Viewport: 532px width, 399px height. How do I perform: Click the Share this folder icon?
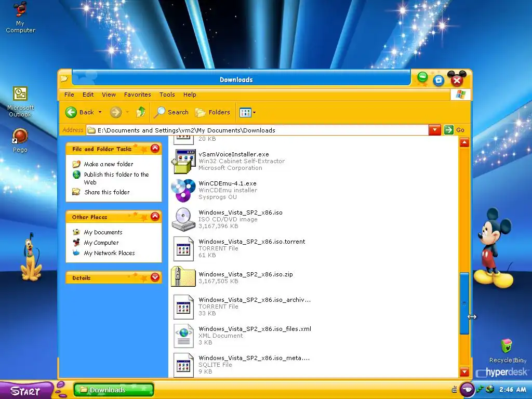coord(76,192)
